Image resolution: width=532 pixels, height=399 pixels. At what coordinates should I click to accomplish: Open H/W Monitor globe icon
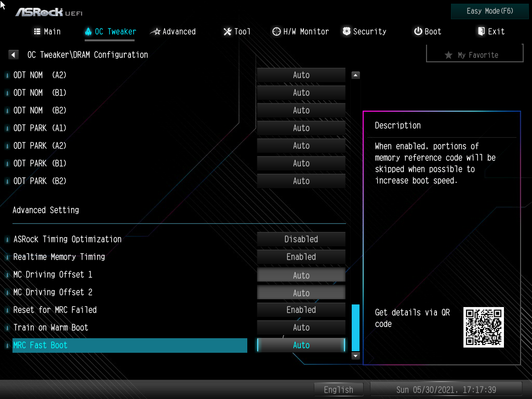pyautogui.click(x=276, y=32)
